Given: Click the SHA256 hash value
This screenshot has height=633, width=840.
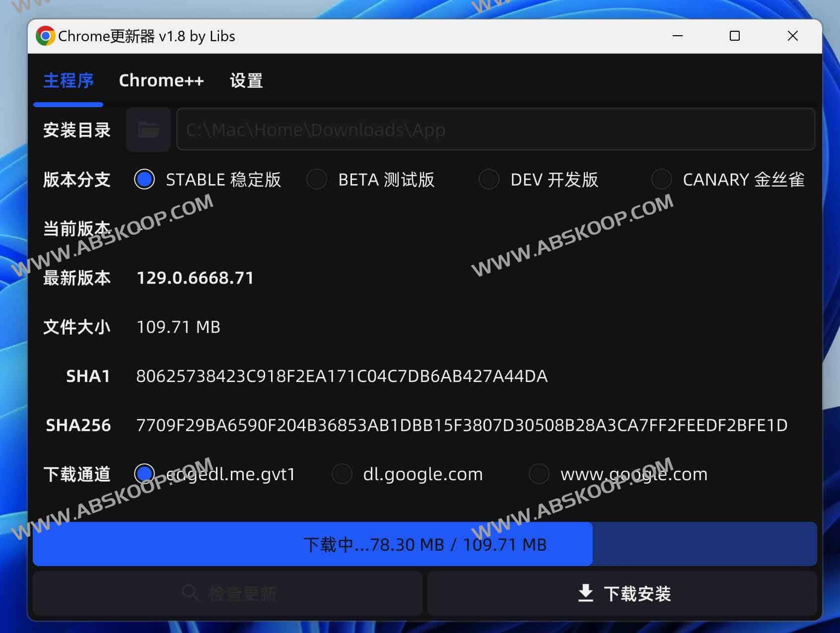Looking at the screenshot, I should coord(461,425).
